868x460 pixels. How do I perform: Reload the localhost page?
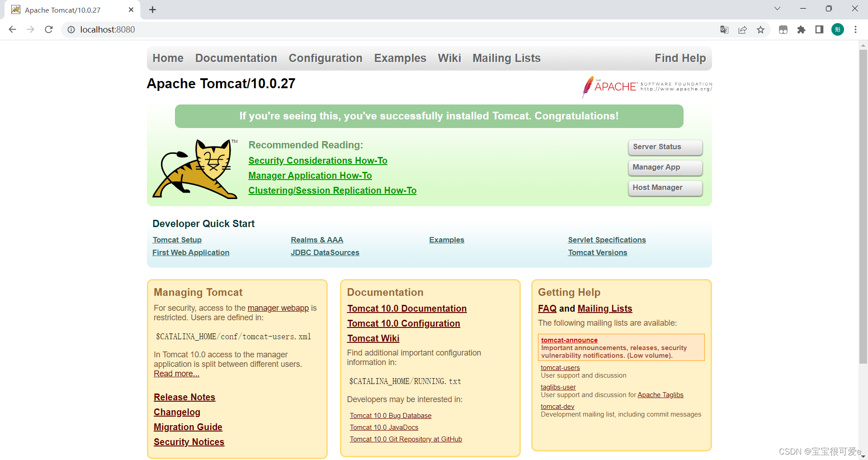(x=49, y=29)
